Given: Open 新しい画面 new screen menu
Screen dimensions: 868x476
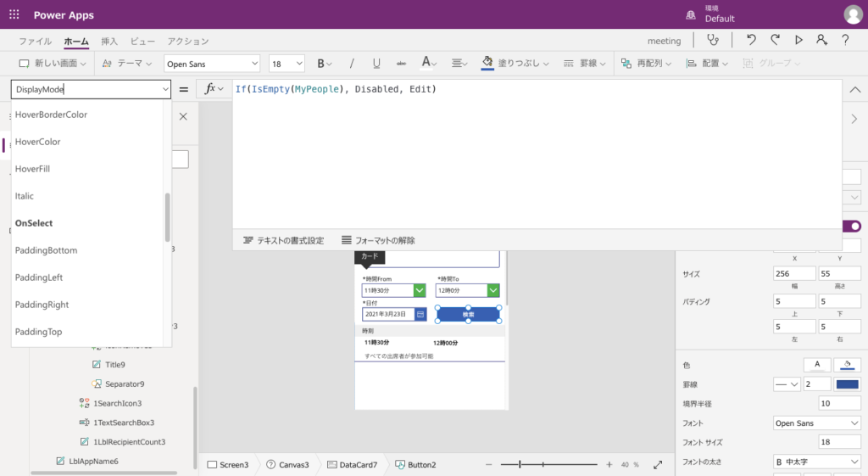Looking at the screenshot, I should coord(53,64).
